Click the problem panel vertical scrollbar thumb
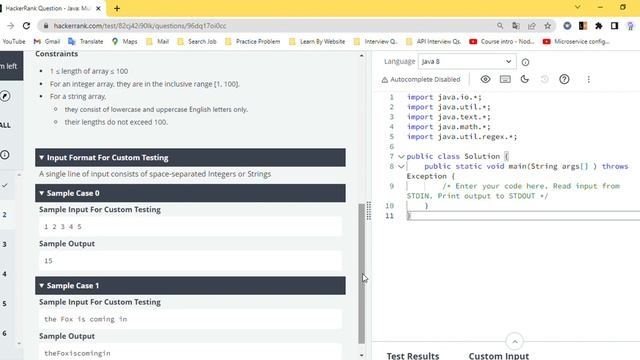 click(361, 273)
